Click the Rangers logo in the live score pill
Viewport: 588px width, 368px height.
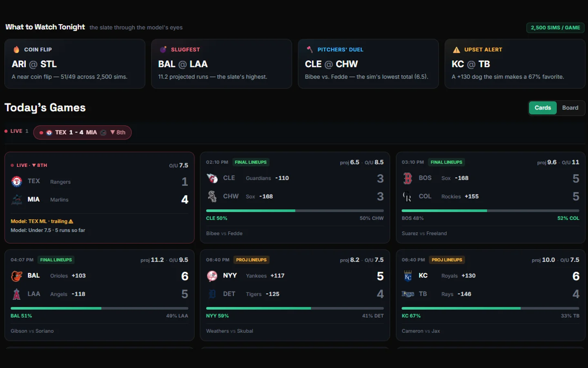point(49,132)
